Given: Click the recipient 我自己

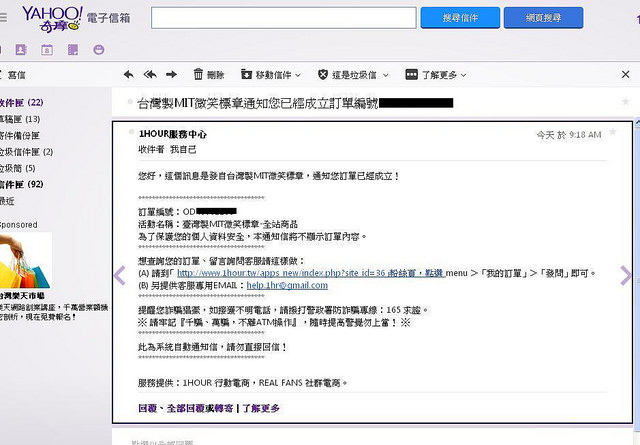Looking at the screenshot, I should click(x=183, y=149).
